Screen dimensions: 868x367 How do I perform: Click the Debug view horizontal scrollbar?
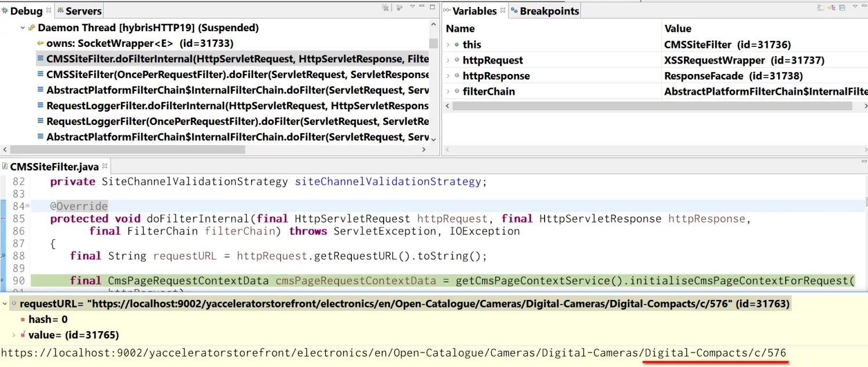click(127, 150)
